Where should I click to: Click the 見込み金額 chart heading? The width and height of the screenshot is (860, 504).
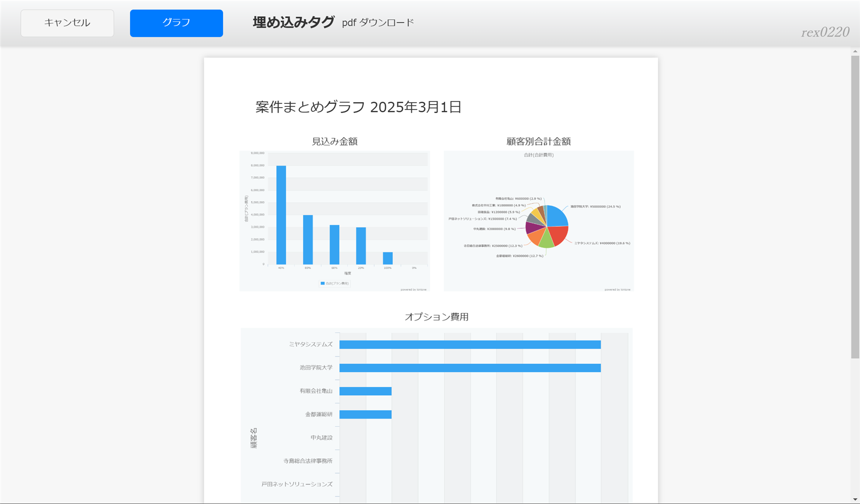334,142
